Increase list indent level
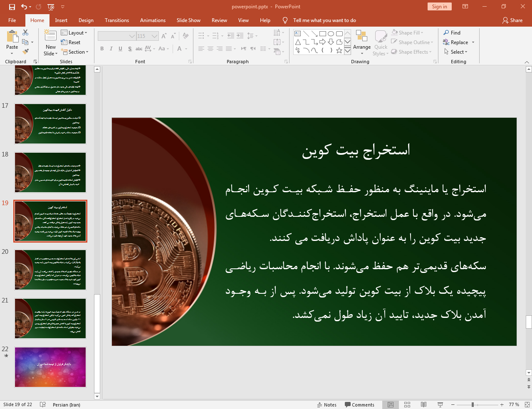The height and width of the screenshot is (409, 532). (x=240, y=36)
